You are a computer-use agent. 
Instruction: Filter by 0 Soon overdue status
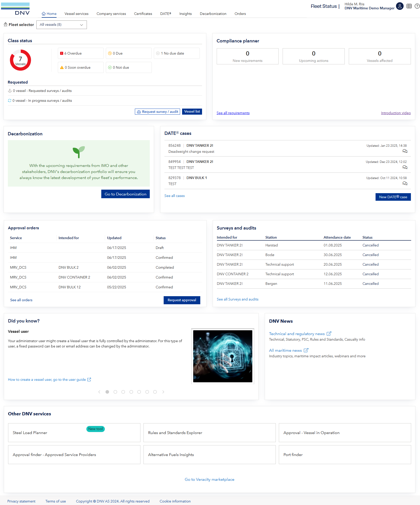pos(81,67)
